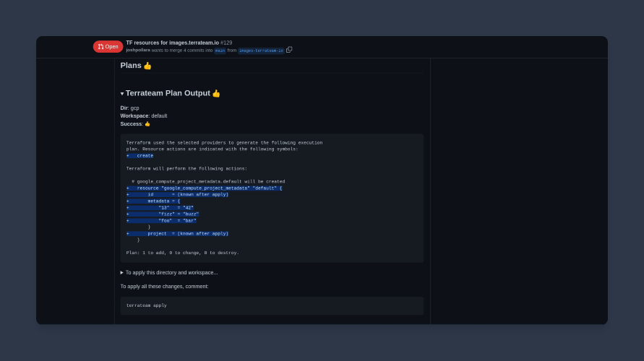Screen dimensions: 644x361
Task: Click the red Open pull request badge
Action: pos(108,47)
